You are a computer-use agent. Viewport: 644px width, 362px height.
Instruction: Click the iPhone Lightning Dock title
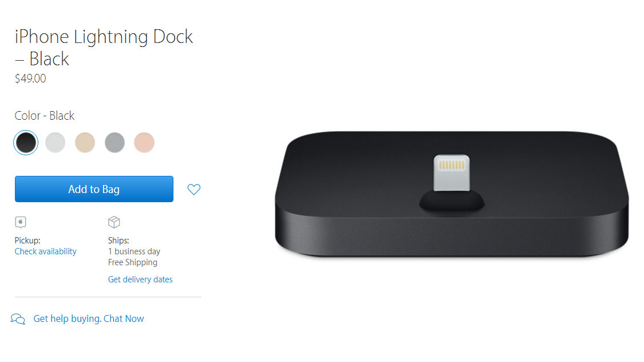tap(104, 48)
